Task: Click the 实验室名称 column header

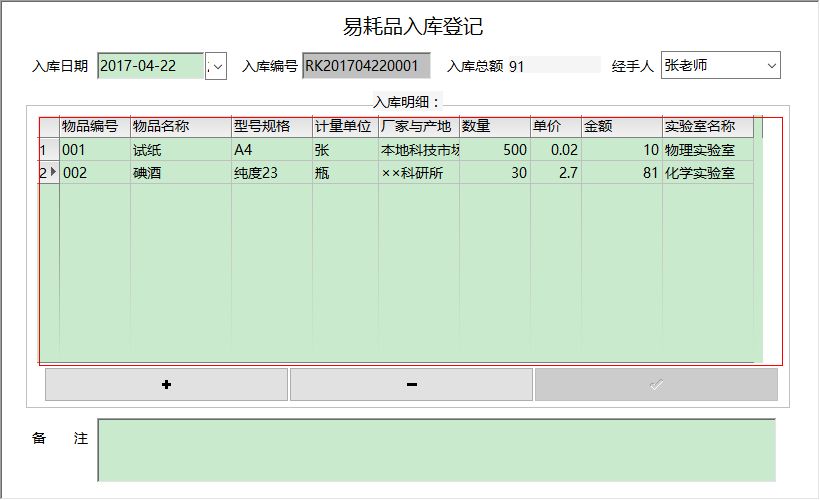Action: (x=707, y=127)
